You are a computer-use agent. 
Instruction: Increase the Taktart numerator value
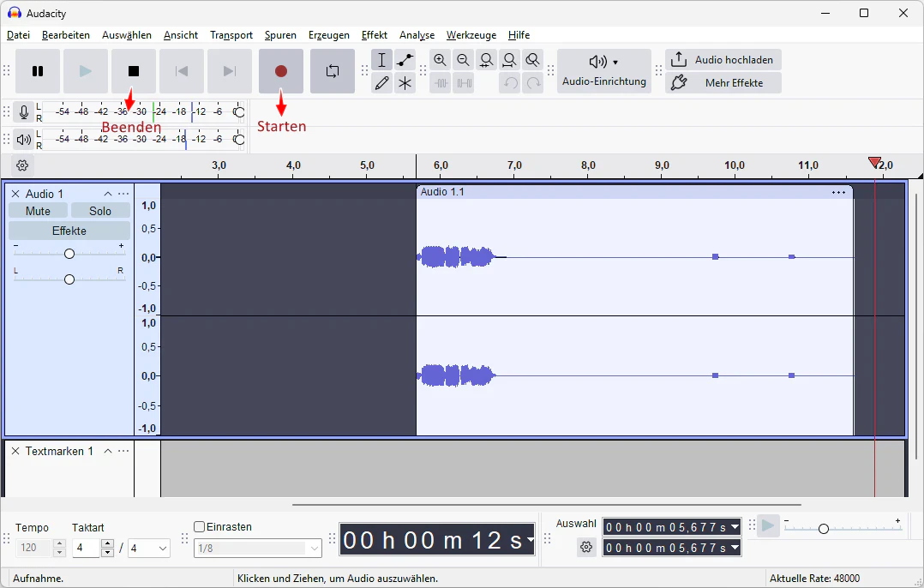point(107,543)
